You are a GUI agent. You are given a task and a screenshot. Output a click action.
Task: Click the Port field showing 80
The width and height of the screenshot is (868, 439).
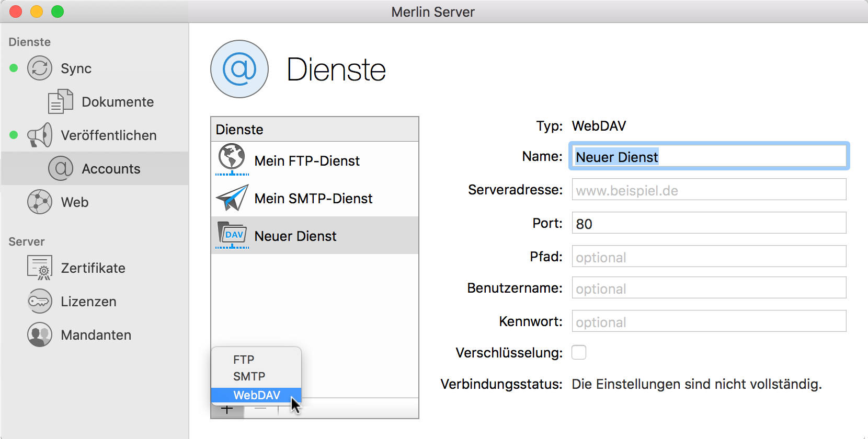coord(709,223)
